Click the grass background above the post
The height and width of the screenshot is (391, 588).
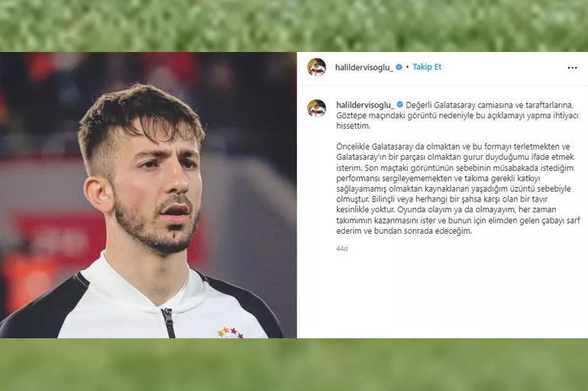294,25
